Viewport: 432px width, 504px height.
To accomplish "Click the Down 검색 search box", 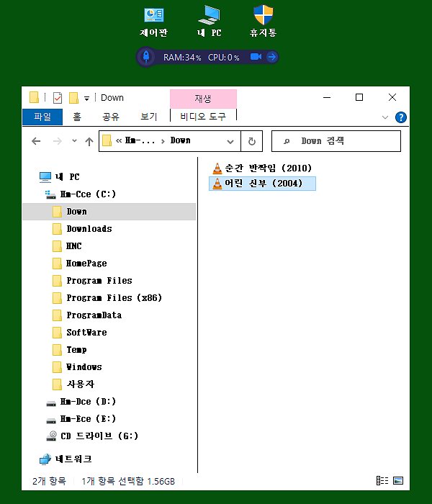I will pos(336,141).
